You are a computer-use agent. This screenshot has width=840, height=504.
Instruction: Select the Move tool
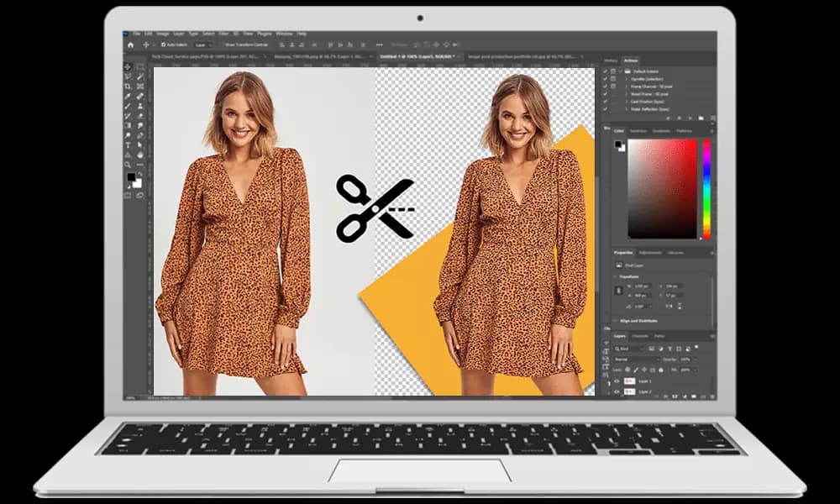point(126,66)
